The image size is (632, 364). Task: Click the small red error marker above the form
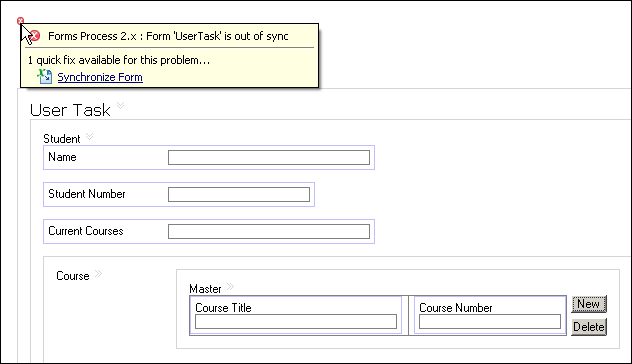pos(20,21)
